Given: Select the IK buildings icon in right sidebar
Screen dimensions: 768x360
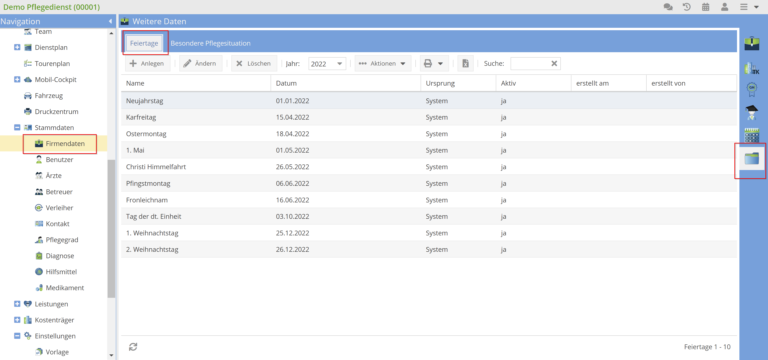Looking at the screenshot, I should tap(751, 68).
